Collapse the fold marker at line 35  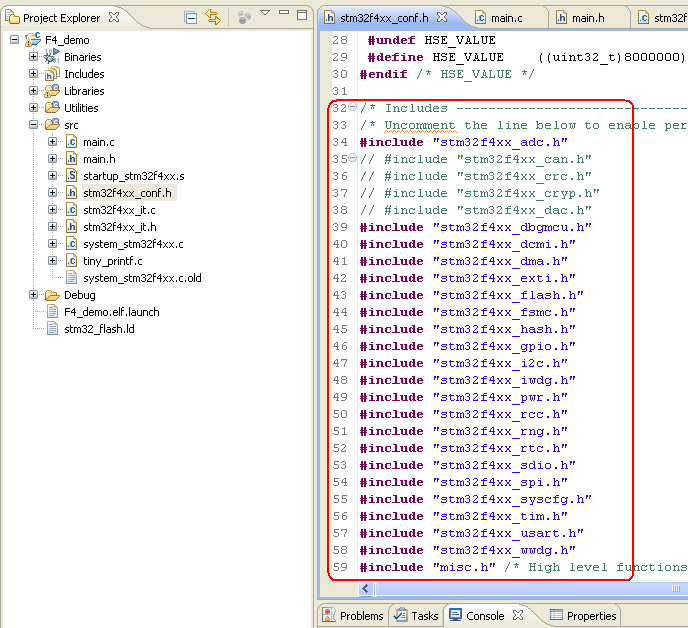352,158
